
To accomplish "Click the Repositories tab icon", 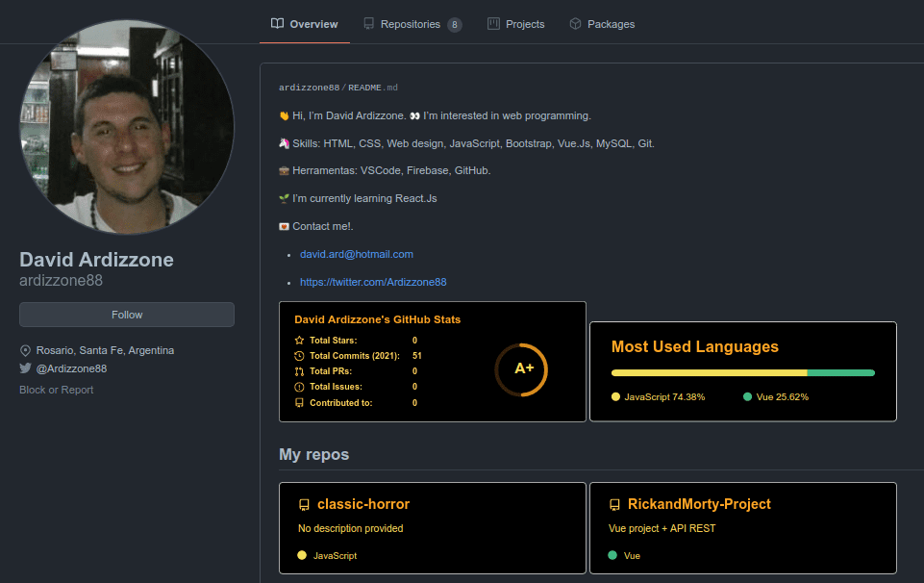I will pyautogui.click(x=369, y=24).
